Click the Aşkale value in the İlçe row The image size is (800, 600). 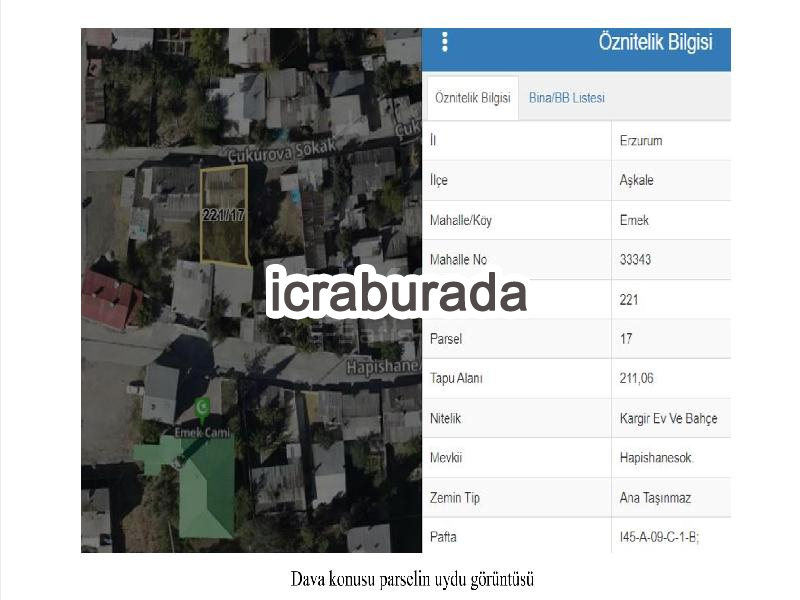[x=636, y=180]
